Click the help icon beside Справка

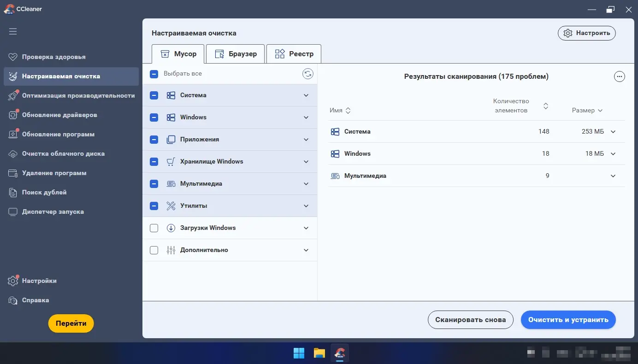pyautogui.click(x=13, y=300)
